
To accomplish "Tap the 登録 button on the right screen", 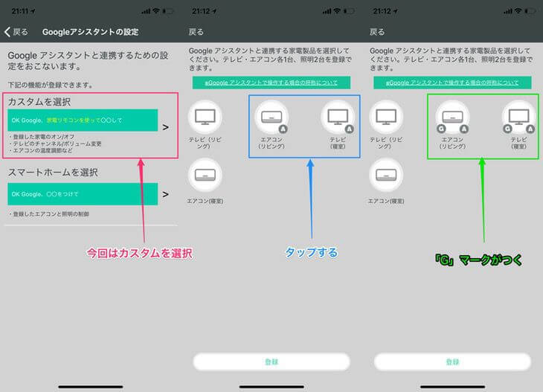I will point(452,362).
